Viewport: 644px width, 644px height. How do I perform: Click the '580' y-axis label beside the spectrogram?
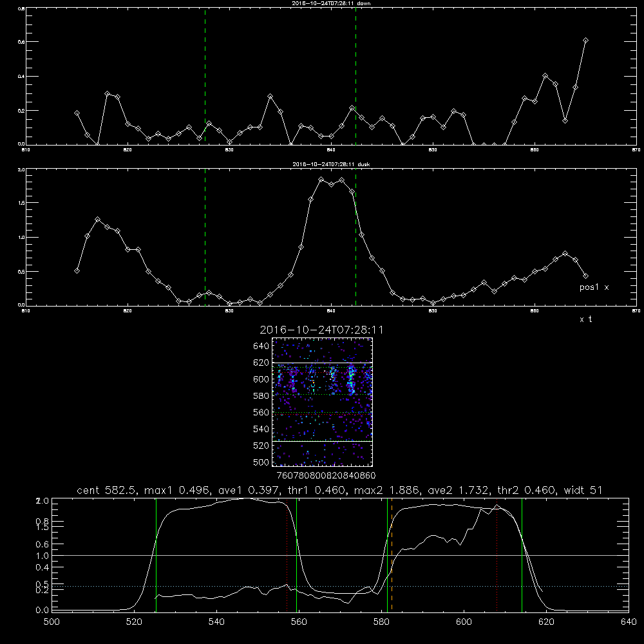[261, 396]
